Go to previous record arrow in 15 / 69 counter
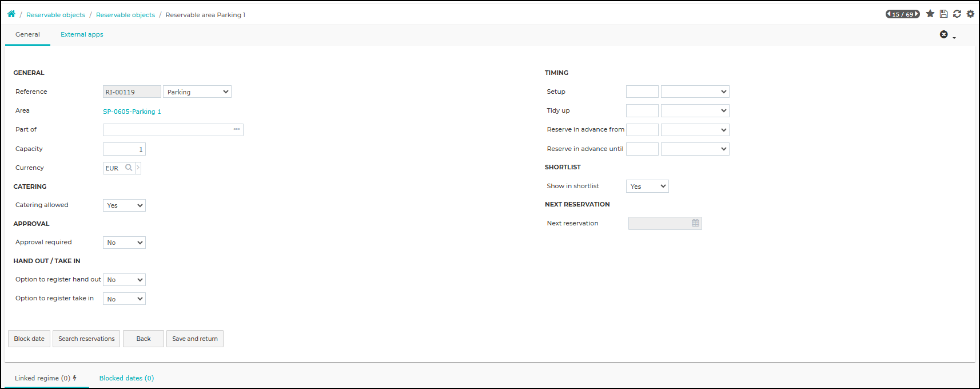This screenshot has width=980, height=389. click(889, 14)
